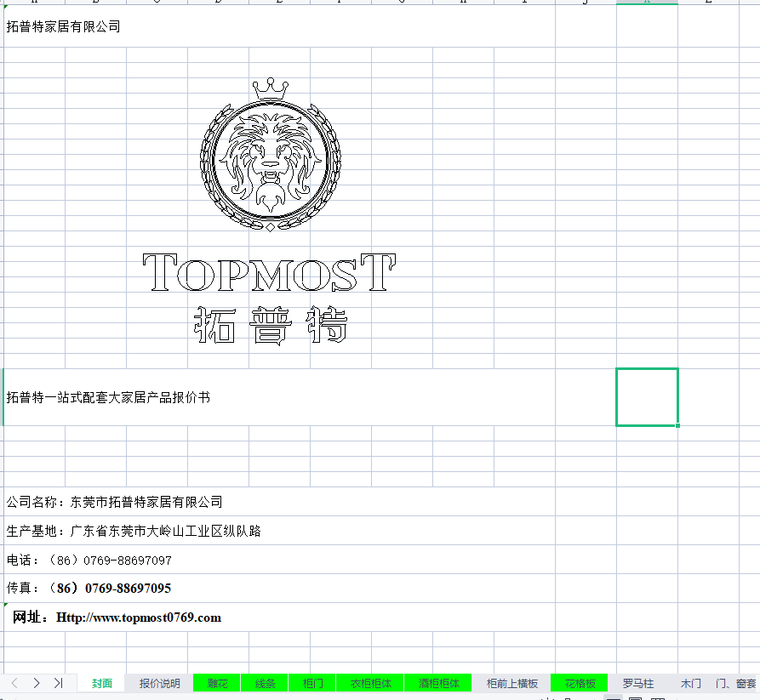This screenshot has width=760, height=700.
Task: Switch to the 线条 sheet tab
Action: click(265, 683)
